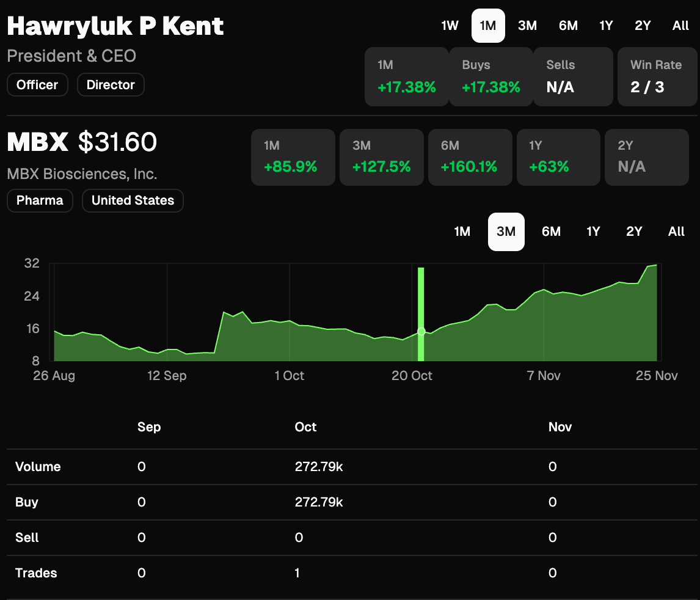This screenshot has height=600, width=700.
Task: Click the Trades row label
Action: pos(36,573)
